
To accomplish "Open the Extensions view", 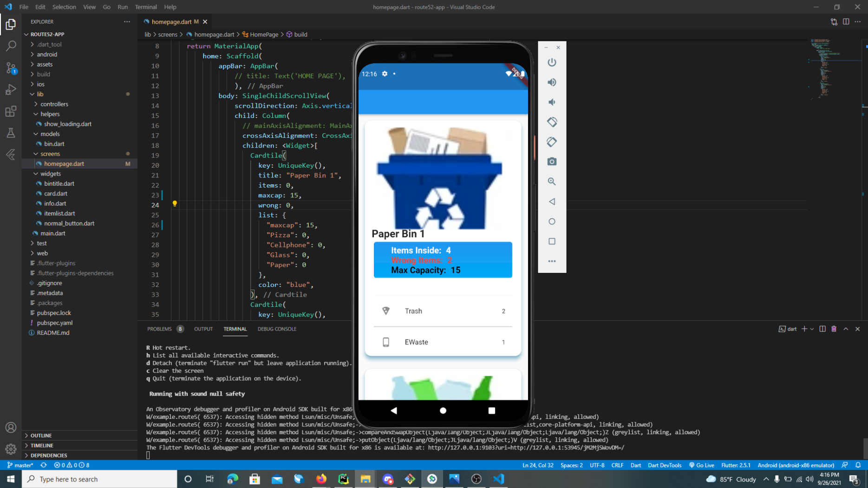I will pos(11,111).
